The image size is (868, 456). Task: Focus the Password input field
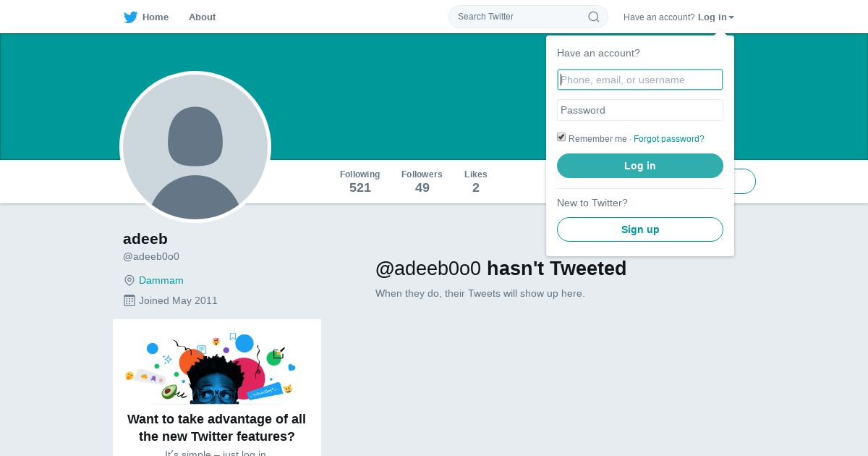[640, 110]
